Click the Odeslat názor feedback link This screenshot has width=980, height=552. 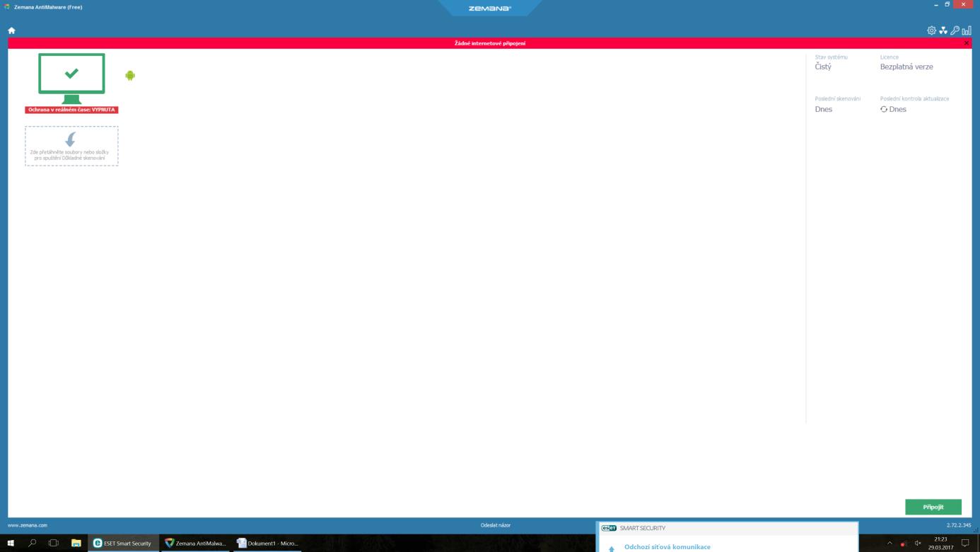pyautogui.click(x=495, y=525)
